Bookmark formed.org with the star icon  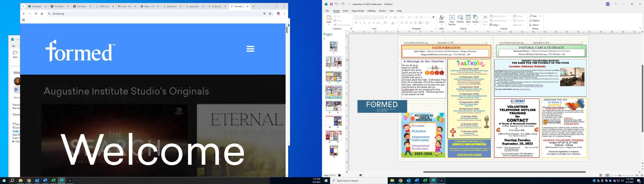[270, 14]
